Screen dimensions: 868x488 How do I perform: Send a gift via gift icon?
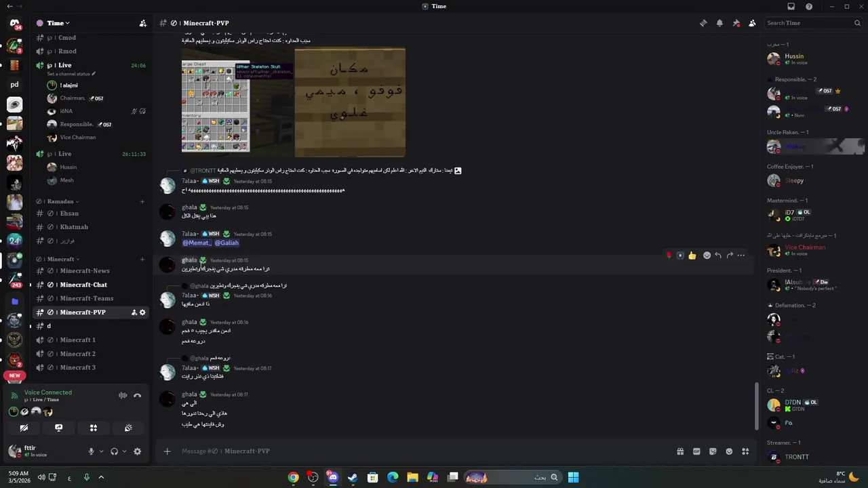pos(680,451)
